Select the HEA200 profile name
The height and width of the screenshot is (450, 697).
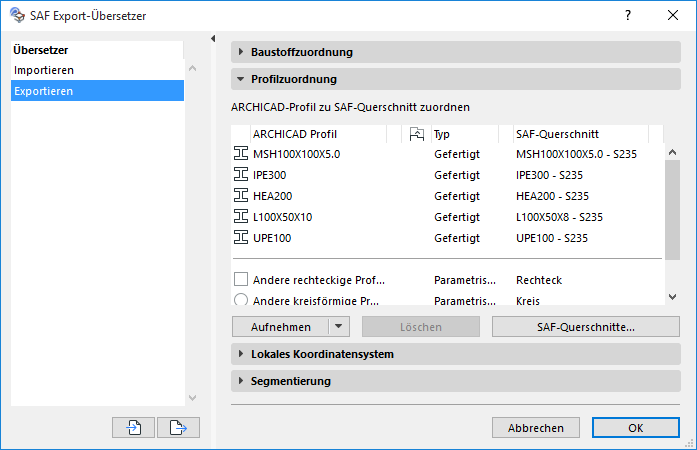(272, 196)
